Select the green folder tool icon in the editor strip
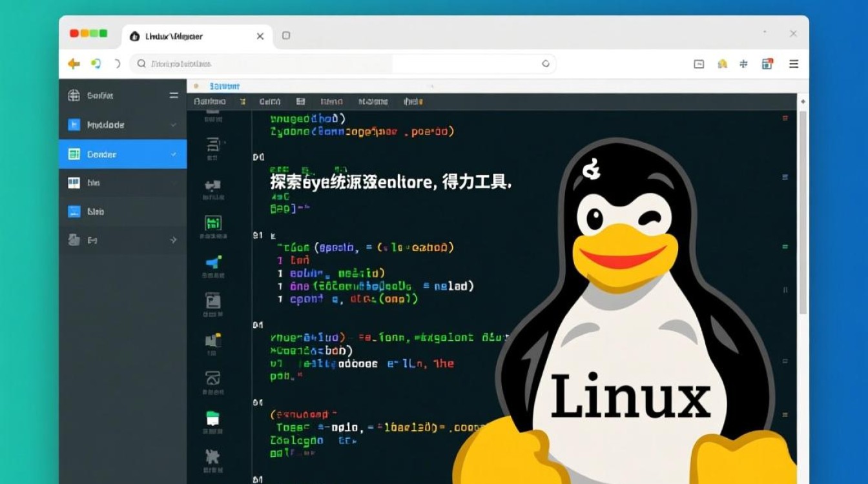Viewport: 868px width, 484px height. pyautogui.click(x=214, y=419)
